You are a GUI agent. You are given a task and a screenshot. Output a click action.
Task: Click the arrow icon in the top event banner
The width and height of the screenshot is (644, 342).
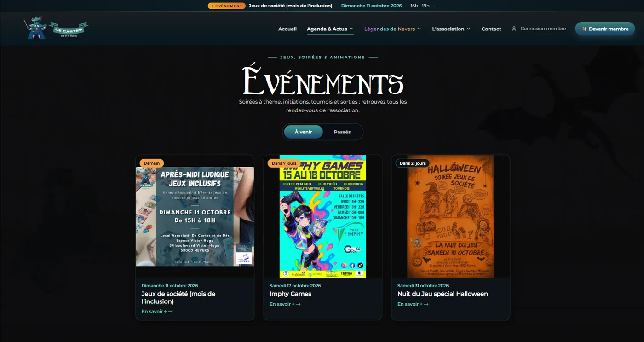point(436,6)
